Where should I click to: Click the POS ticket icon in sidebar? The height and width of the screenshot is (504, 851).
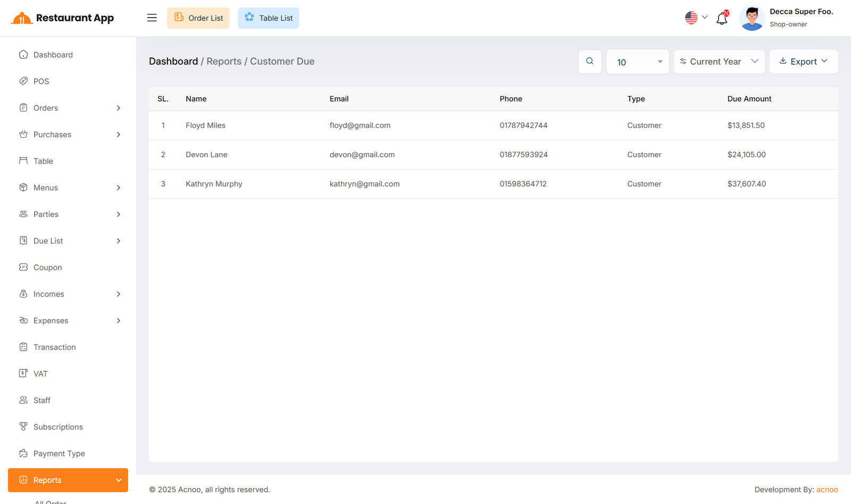point(23,81)
